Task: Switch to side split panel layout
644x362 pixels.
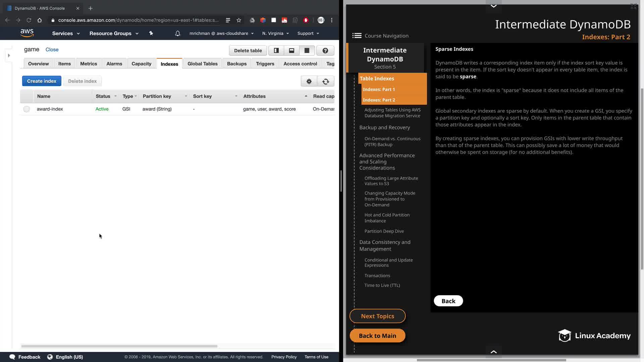Action: coord(276,51)
